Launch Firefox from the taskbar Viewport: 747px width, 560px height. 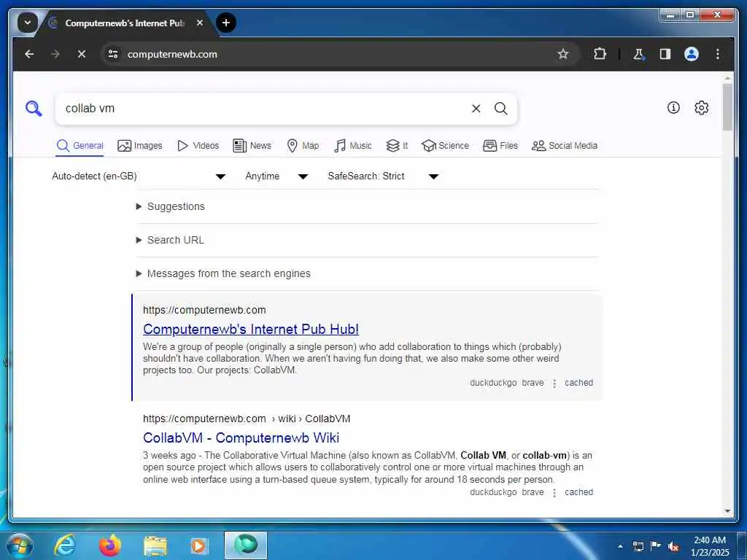(110, 545)
